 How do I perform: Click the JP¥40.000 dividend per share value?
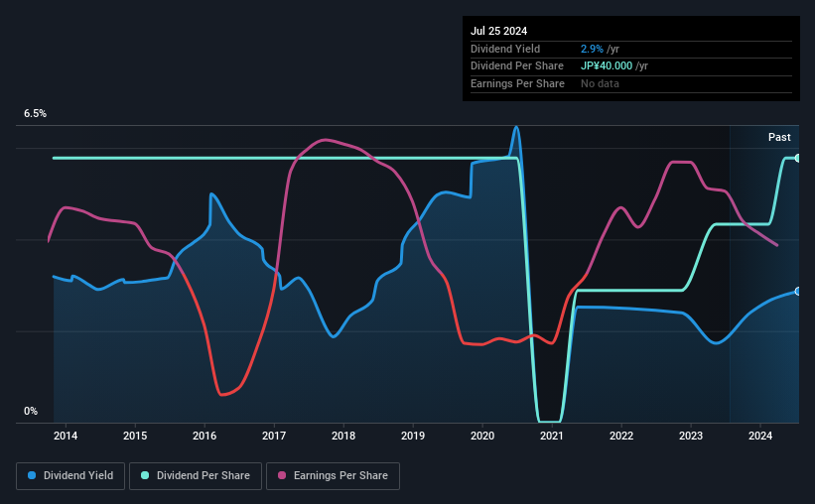(607, 66)
